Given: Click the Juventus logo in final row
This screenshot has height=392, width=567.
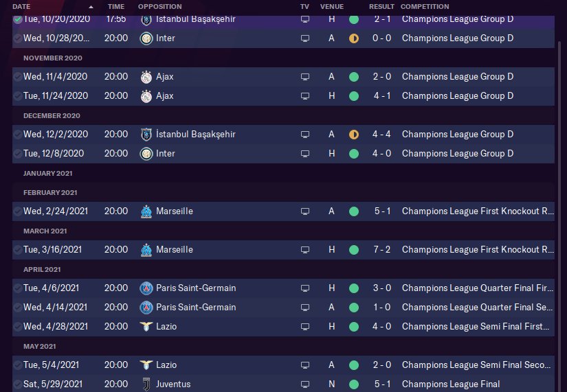Looking at the screenshot, I should pos(145,384).
